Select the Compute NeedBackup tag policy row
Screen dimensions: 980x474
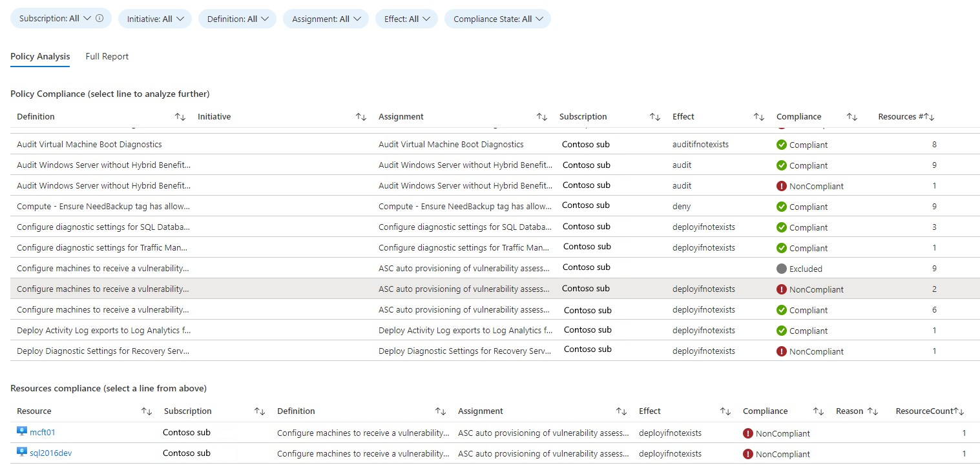tap(452, 206)
